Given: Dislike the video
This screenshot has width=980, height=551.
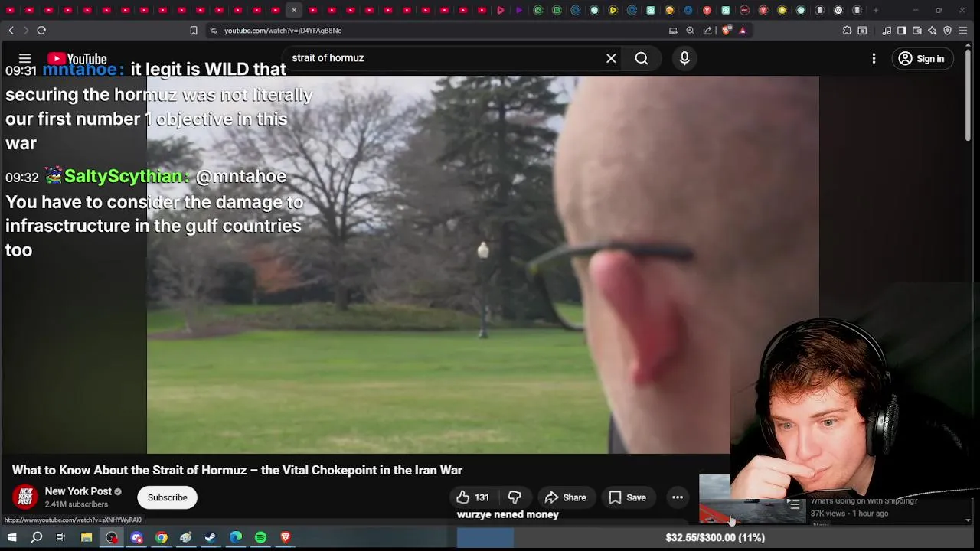Looking at the screenshot, I should 514,497.
